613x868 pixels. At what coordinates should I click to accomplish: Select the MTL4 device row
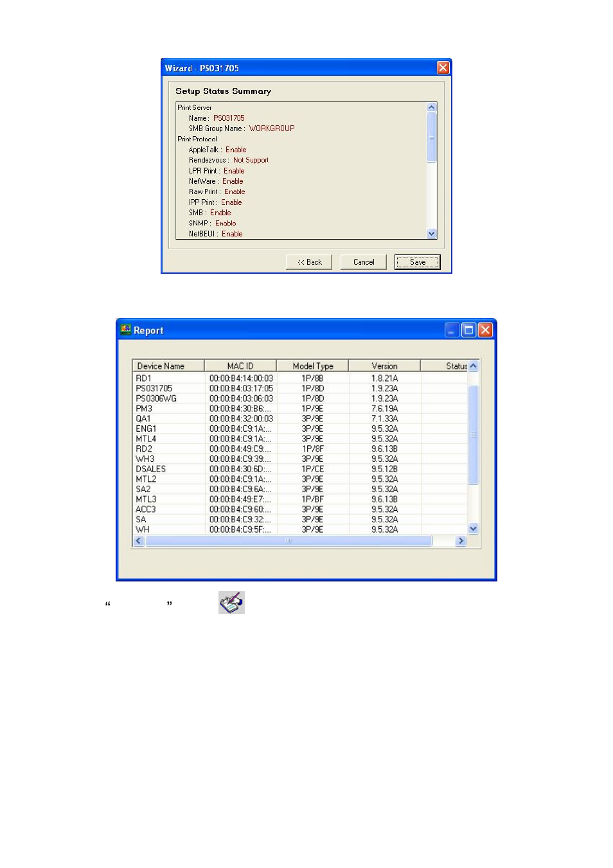point(299,439)
